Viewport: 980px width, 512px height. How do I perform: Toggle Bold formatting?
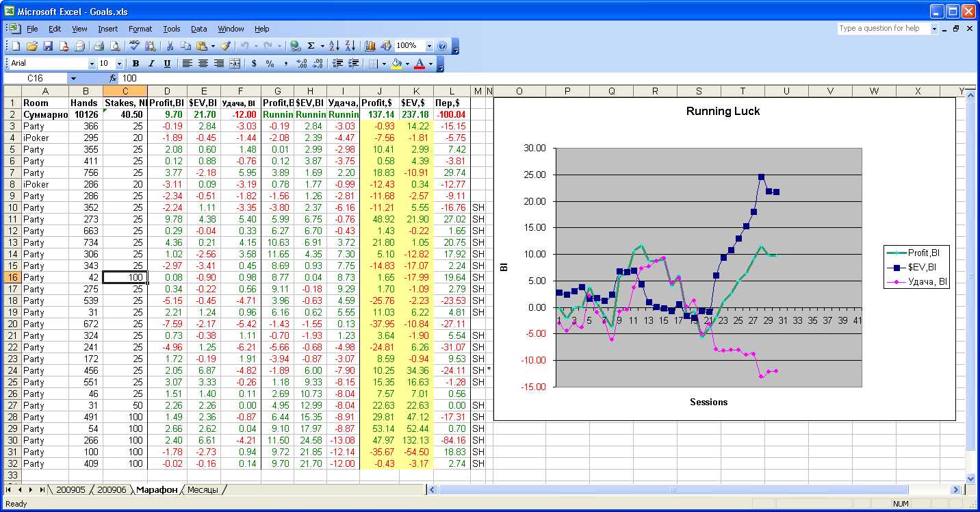click(x=136, y=64)
